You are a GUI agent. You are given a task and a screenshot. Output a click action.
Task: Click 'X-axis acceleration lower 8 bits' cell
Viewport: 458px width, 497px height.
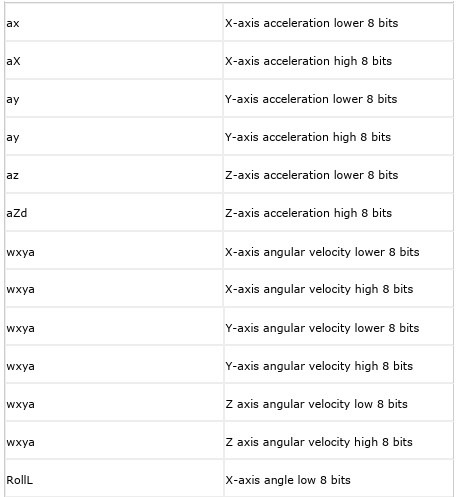pyautogui.click(x=338, y=23)
